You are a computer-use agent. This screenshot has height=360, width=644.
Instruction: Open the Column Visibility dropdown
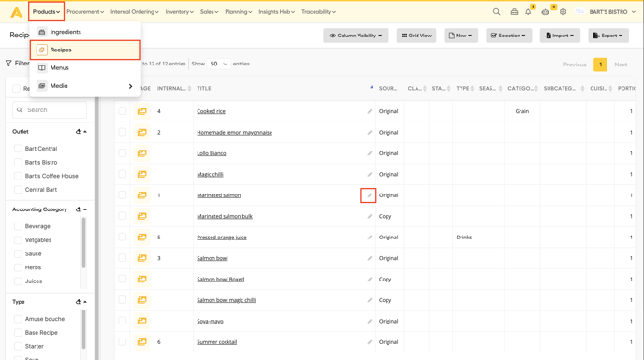click(356, 36)
